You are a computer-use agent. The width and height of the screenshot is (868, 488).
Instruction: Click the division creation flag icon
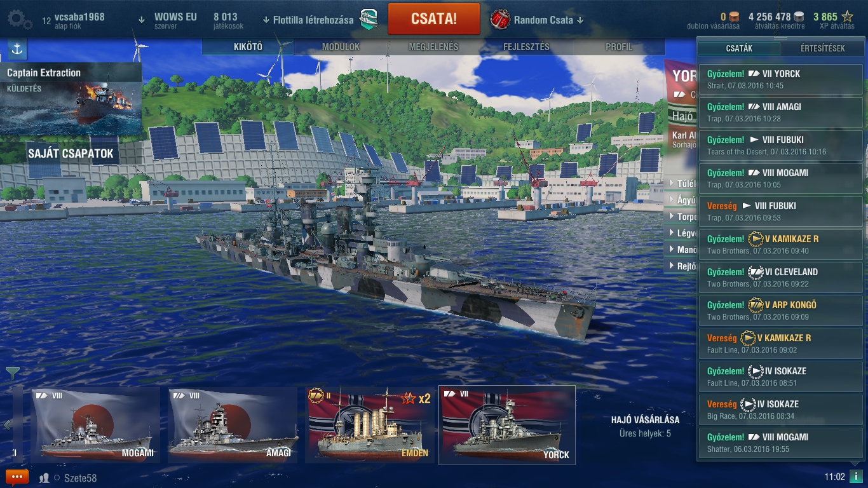369,20
